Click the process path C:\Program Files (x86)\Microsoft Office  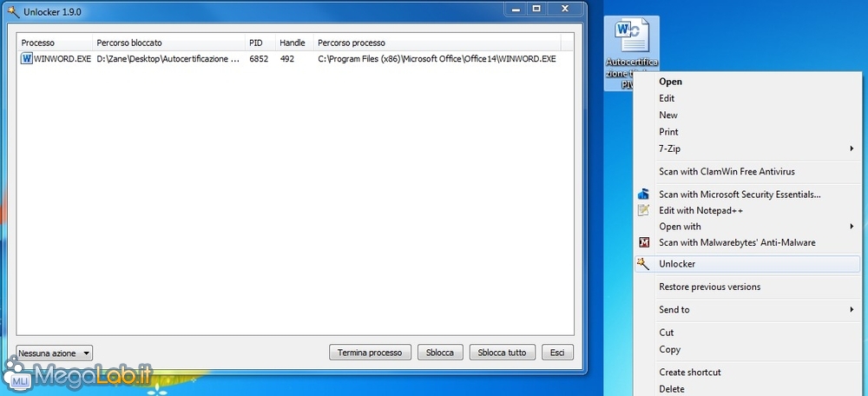coord(437,59)
